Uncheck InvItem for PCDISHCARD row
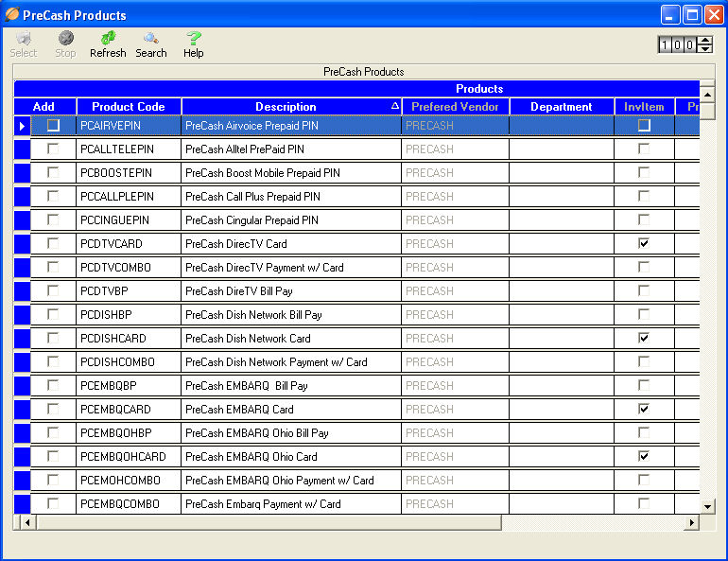This screenshot has height=561, width=728. tap(644, 338)
